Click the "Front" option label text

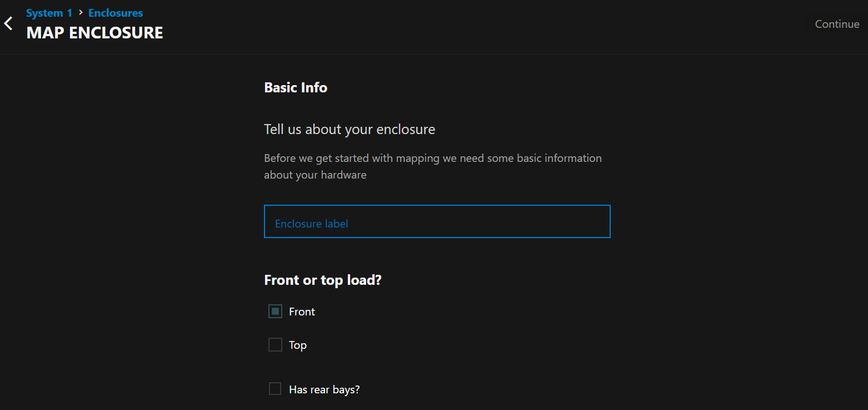click(302, 312)
